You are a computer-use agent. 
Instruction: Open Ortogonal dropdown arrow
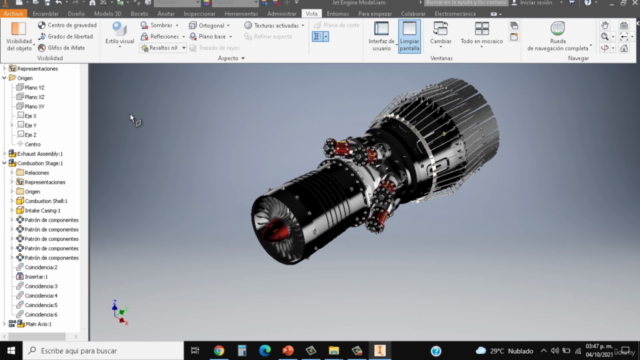click(x=228, y=25)
